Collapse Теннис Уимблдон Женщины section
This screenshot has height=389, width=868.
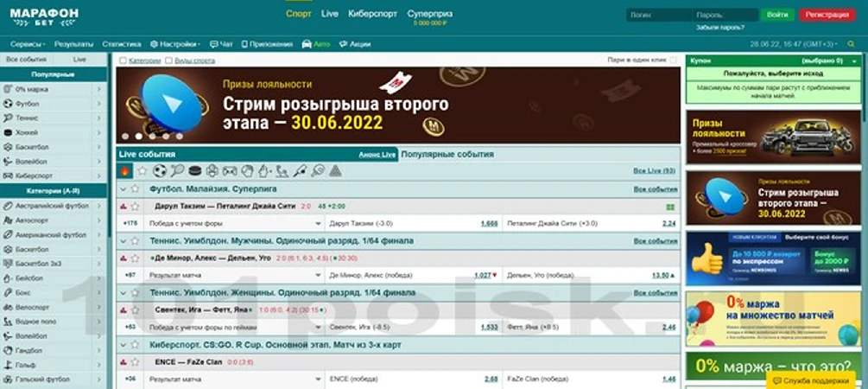click(x=124, y=292)
